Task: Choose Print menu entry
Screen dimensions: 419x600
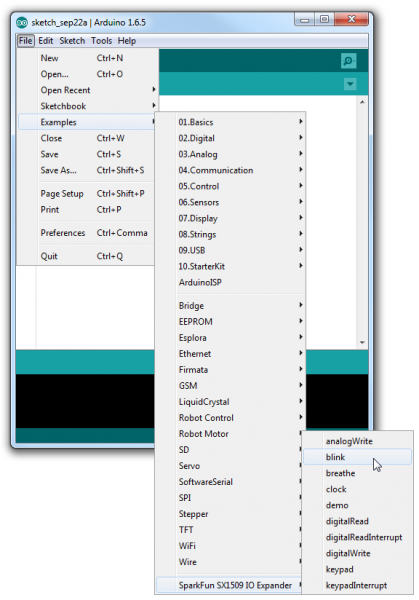Action: [x=86, y=210]
